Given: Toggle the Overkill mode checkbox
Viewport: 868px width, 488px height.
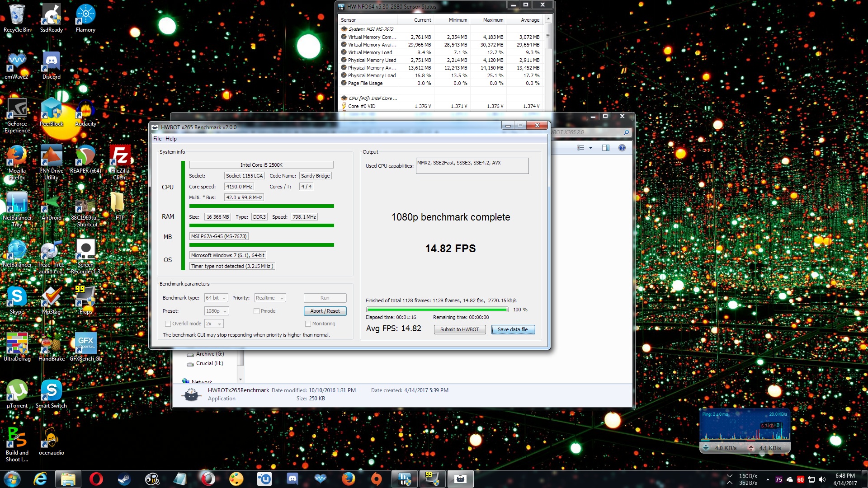Looking at the screenshot, I should click(x=168, y=324).
